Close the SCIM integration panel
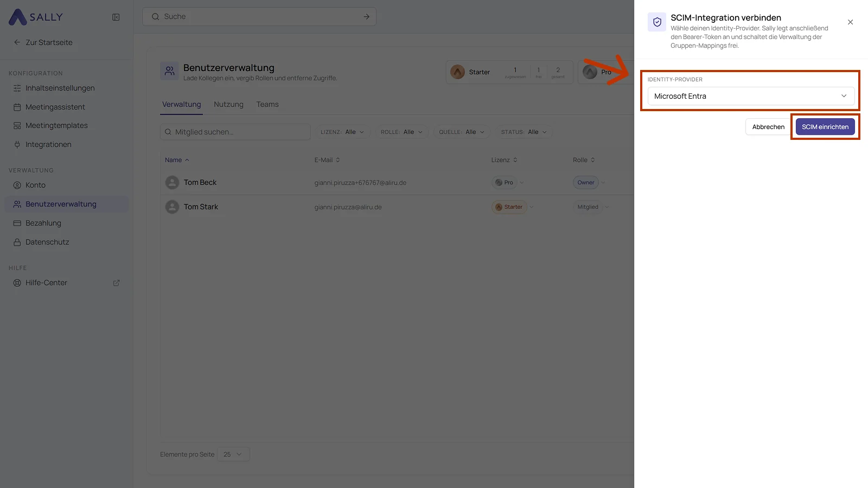 850,22
